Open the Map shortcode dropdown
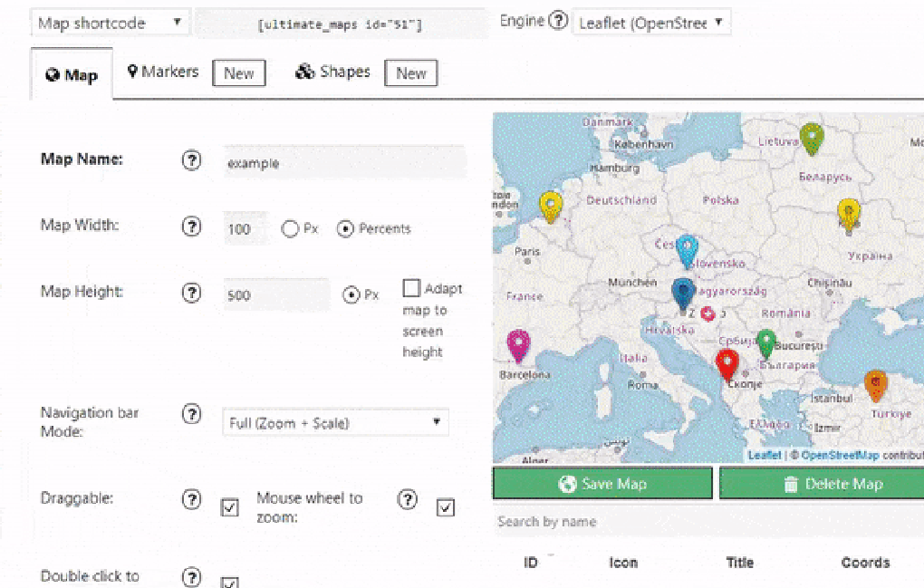This screenshot has height=588, width=924. pos(110,22)
